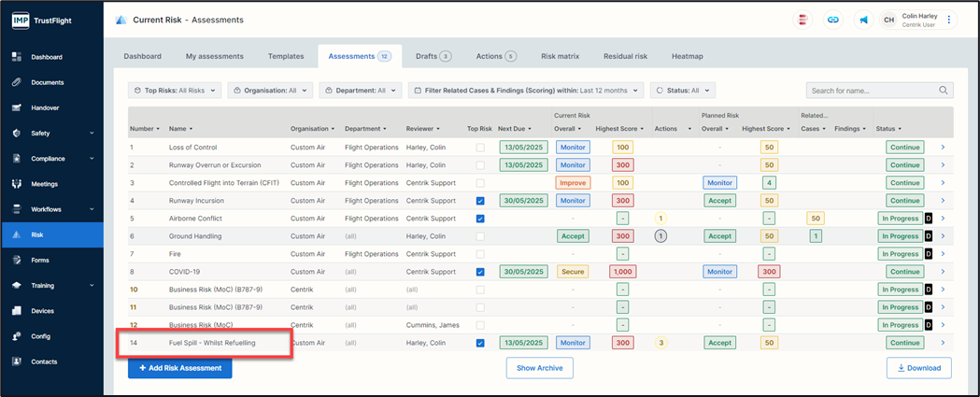Open the three-dot user menu

949,20
